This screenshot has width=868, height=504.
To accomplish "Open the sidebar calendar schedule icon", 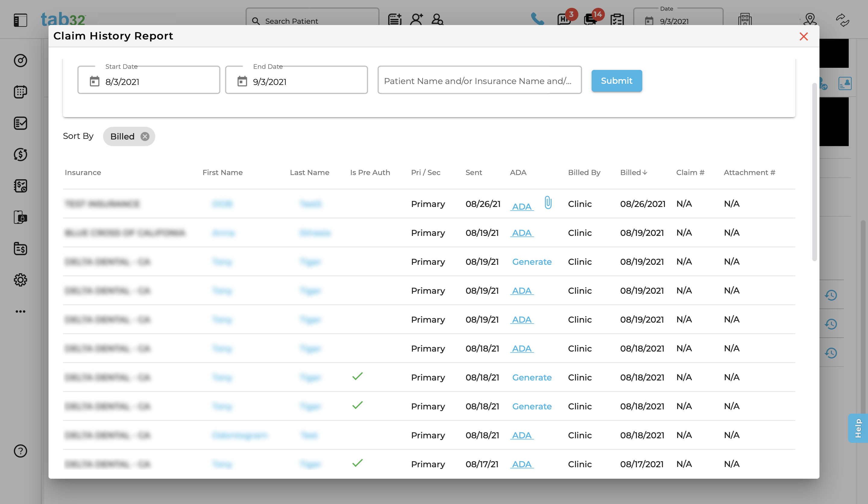I will click(x=20, y=92).
